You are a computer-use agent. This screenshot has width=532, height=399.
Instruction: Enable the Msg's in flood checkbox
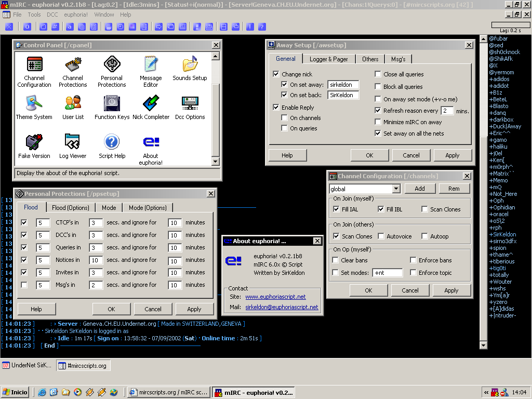click(x=24, y=285)
